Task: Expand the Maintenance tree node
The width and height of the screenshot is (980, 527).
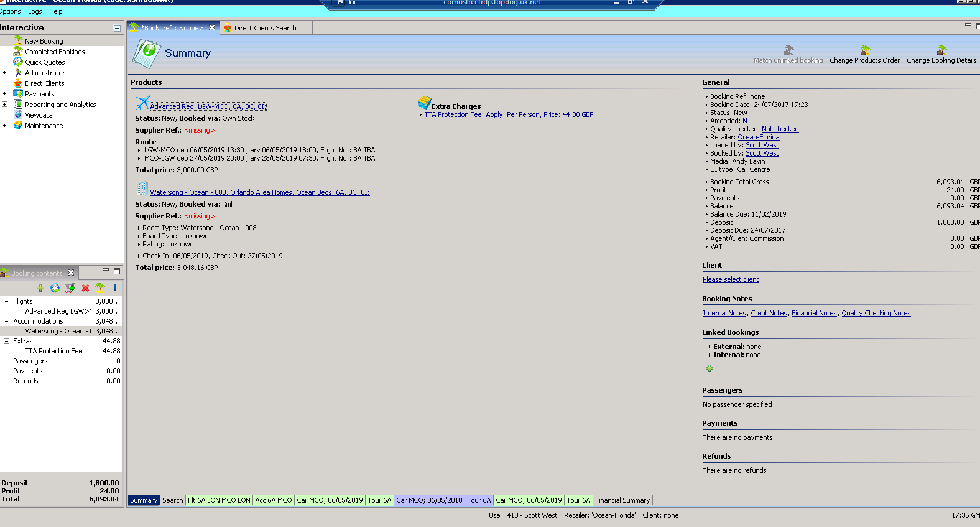Action: [5, 125]
